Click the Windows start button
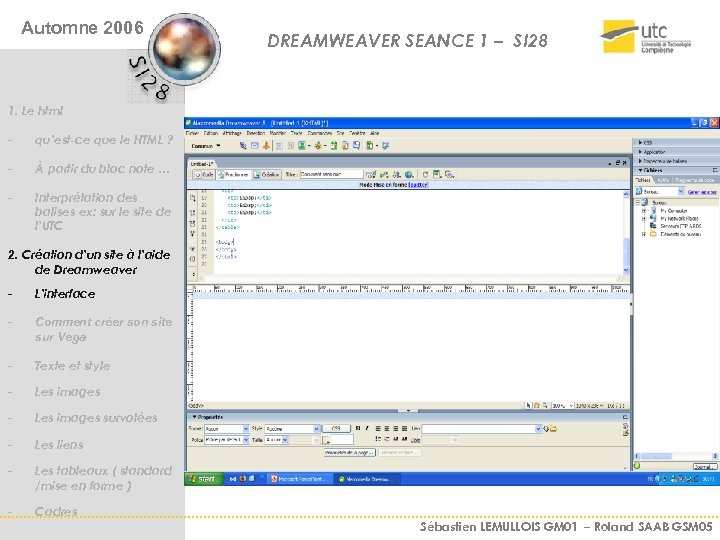 click(202, 479)
